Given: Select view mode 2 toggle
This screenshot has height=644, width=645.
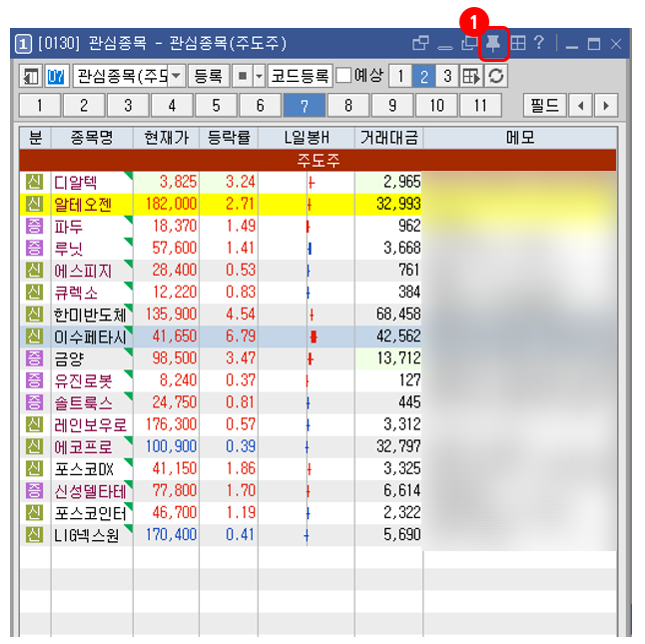Looking at the screenshot, I should (x=424, y=76).
